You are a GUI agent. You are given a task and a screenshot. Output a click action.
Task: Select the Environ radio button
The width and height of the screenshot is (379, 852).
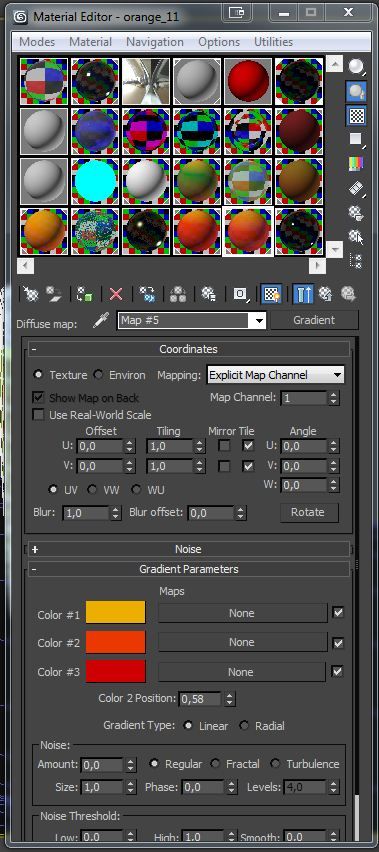point(98,375)
